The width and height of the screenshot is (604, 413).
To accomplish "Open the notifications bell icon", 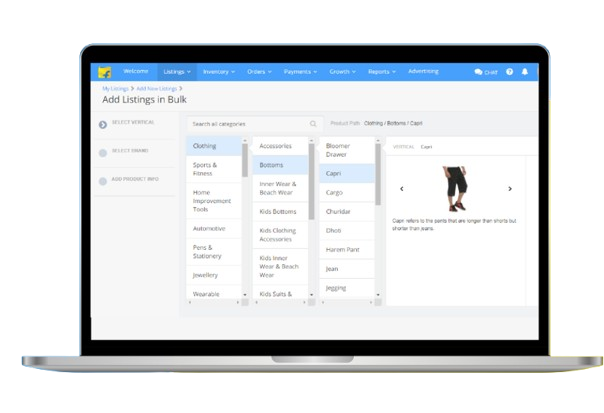I will tap(525, 72).
